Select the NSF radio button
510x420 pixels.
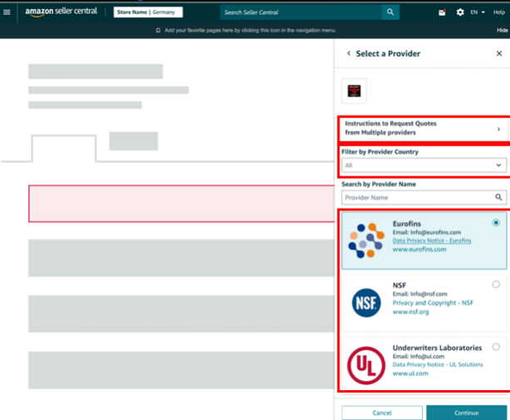(496, 284)
